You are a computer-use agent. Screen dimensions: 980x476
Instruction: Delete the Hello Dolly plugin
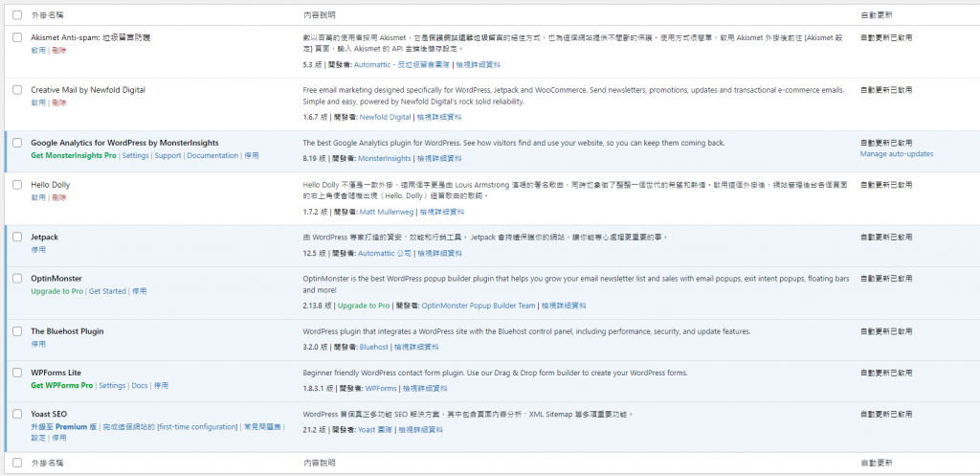[x=58, y=197]
